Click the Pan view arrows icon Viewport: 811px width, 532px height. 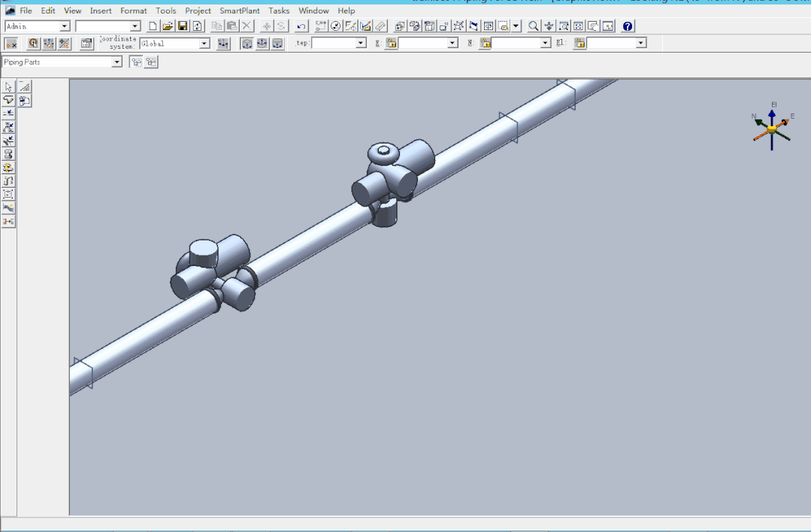[x=548, y=26]
